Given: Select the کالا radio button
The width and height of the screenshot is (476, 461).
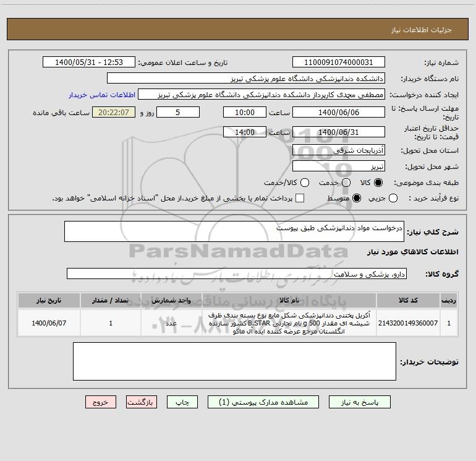Looking at the screenshot, I should 378,183.
